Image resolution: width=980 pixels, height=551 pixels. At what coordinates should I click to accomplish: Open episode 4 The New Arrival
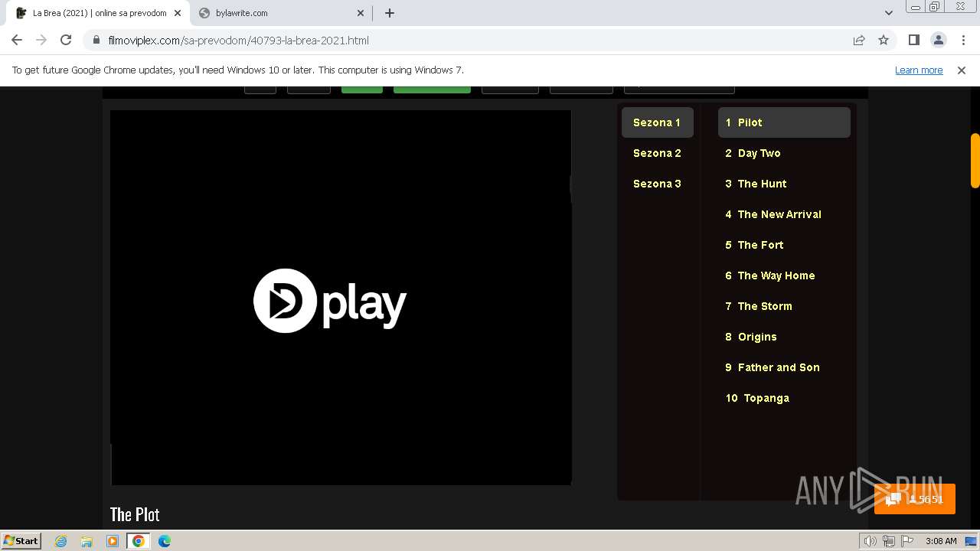click(784, 214)
